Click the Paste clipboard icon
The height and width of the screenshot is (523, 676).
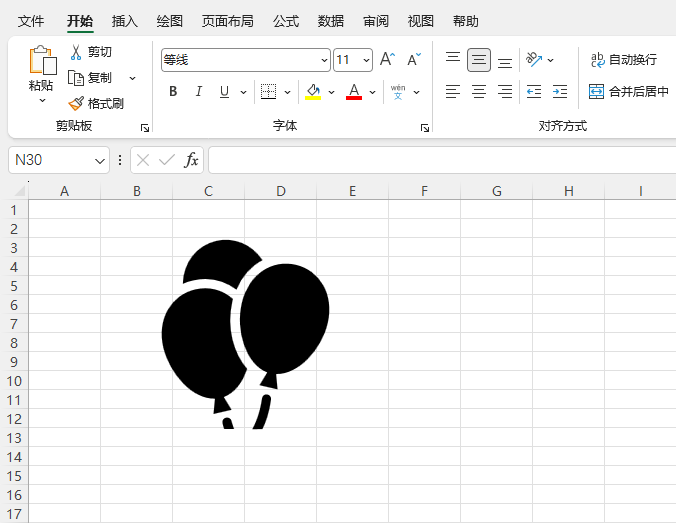pos(42,60)
